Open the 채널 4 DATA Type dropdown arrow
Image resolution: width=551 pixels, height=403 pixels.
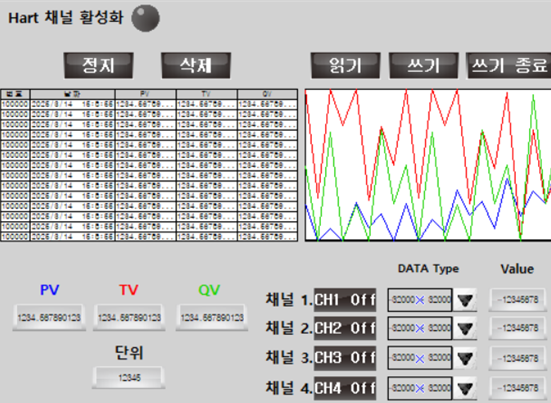(x=465, y=388)
